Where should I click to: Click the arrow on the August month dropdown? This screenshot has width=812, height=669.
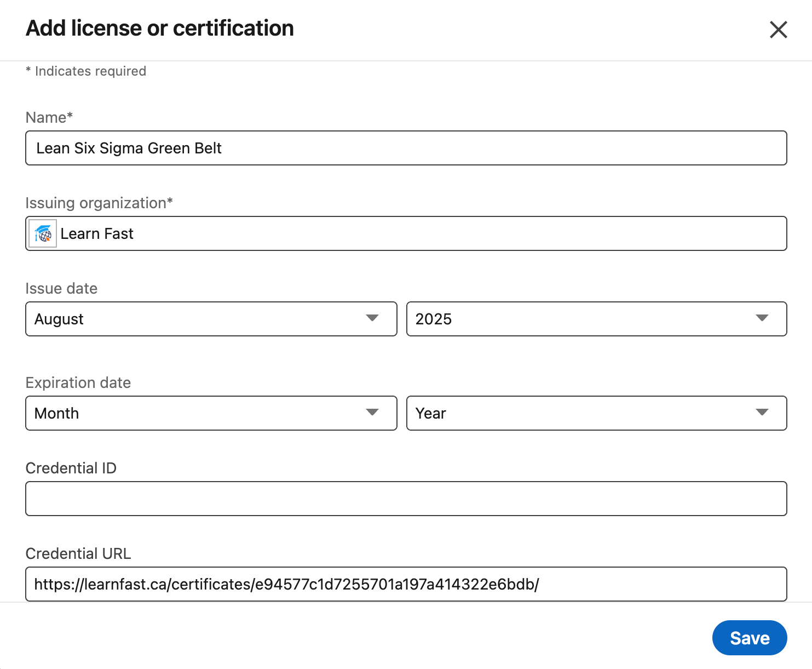point(372,318)
